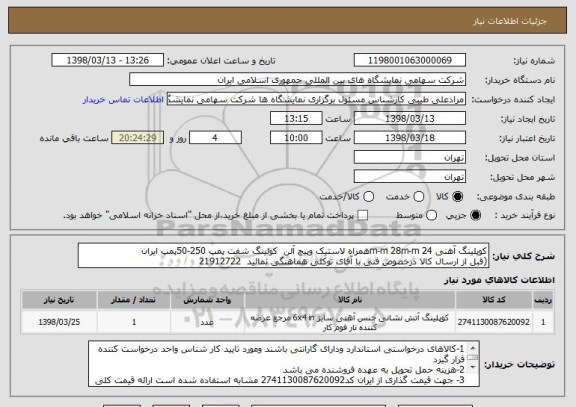Viewport: 576px width, 407px height.
Task: Click the شماره نیاز number field
Action: [410, 60]
